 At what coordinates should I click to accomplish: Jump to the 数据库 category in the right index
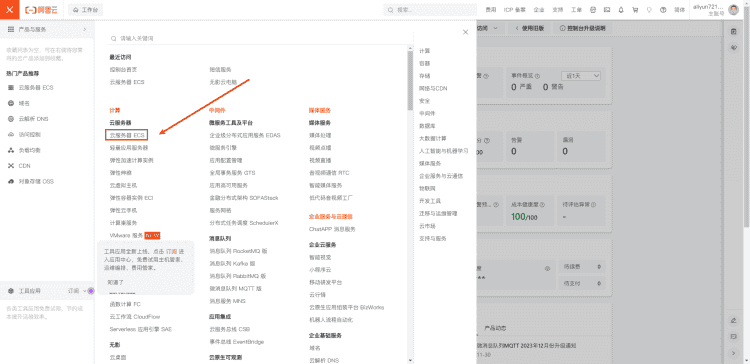427,126
